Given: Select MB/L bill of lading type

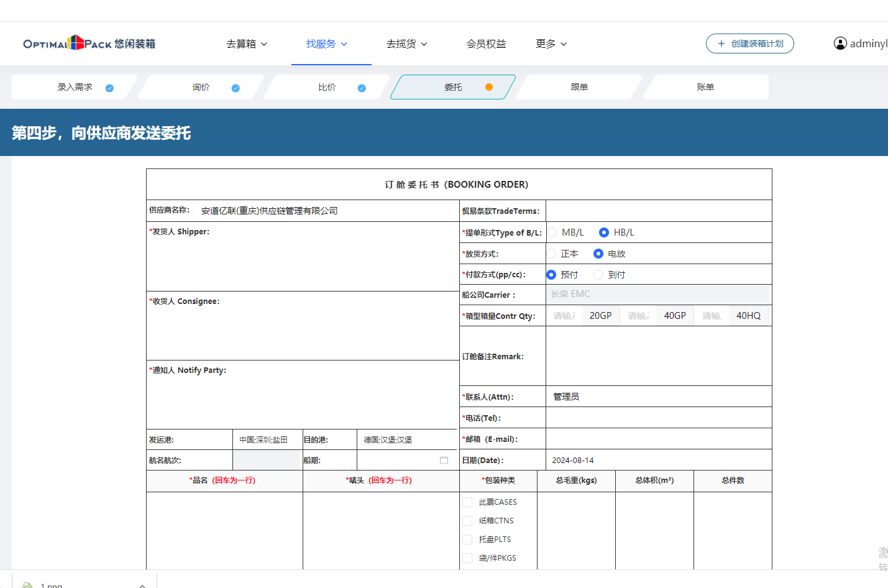Looking at the screenshot, I should [x=552, y=232].
